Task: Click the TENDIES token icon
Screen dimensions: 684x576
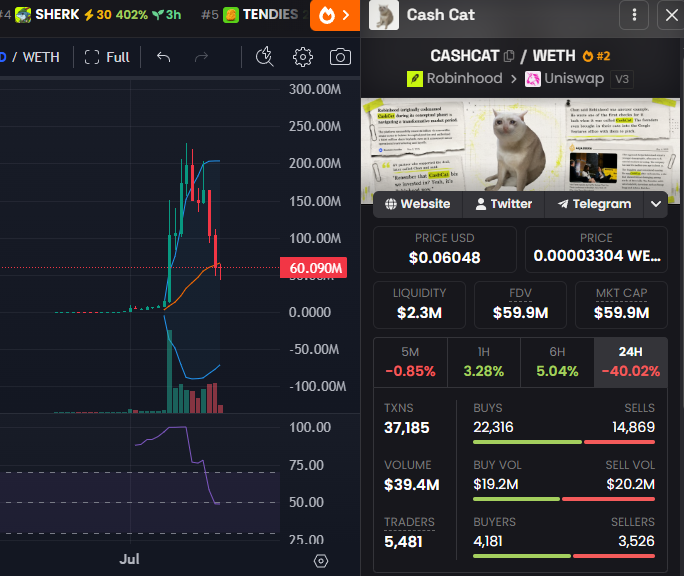Action: (x=231, y=15)
